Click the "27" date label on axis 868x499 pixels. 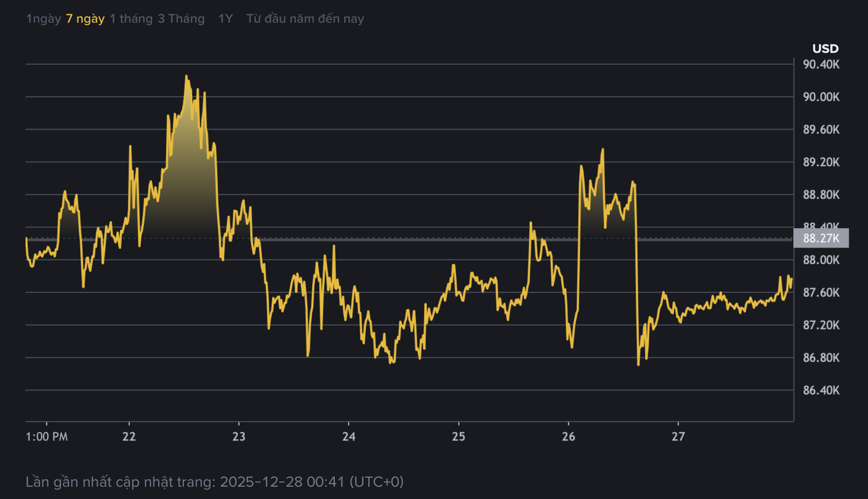point(679,437)
